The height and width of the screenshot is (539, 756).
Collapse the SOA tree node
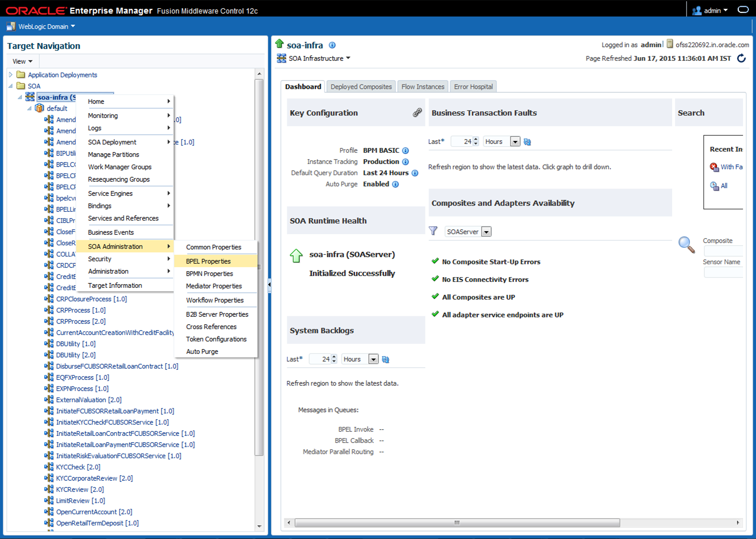tap(11, 86)
